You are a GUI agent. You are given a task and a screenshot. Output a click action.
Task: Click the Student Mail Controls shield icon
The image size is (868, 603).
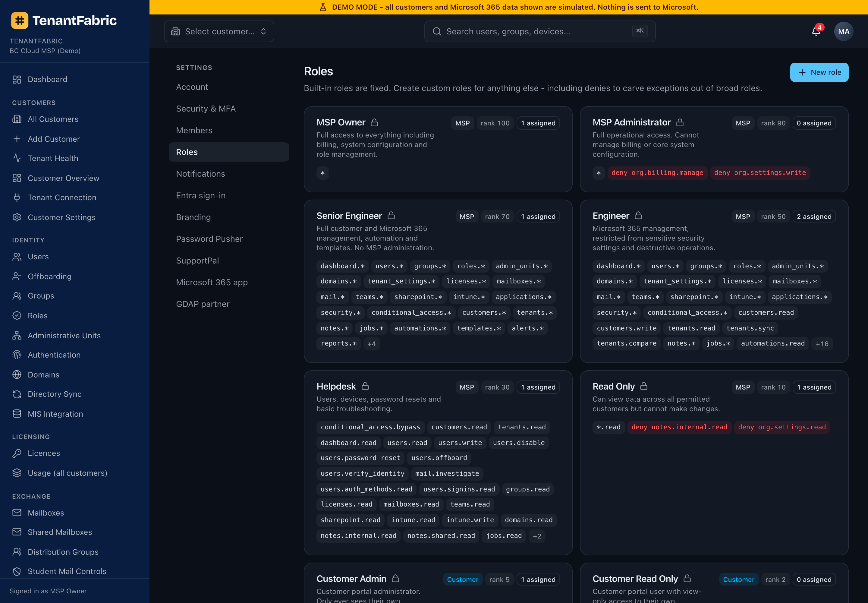[17, 571]
